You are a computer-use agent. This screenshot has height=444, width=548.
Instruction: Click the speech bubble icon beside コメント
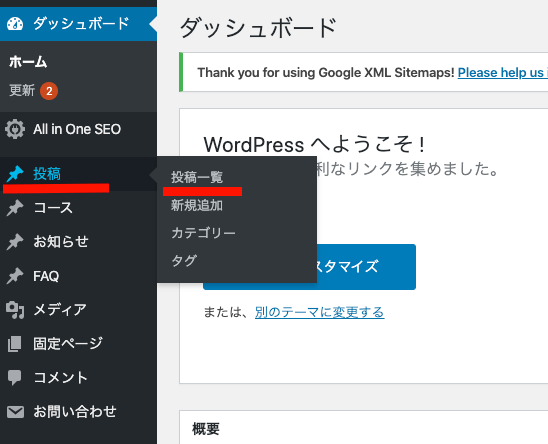15,378
